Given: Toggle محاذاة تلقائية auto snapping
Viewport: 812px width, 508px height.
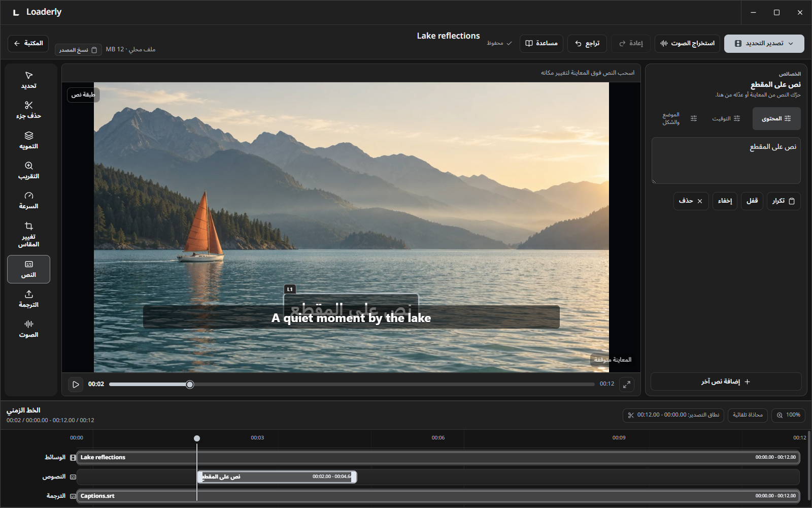Looking at the screenshot, I should coord(748,416).
